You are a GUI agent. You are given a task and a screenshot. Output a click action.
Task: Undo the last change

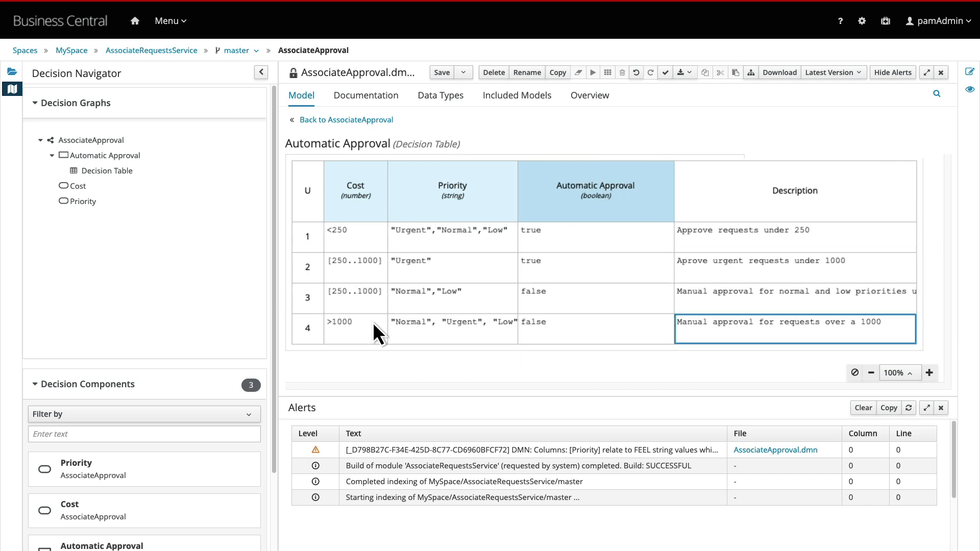click(x=636, y=72)
